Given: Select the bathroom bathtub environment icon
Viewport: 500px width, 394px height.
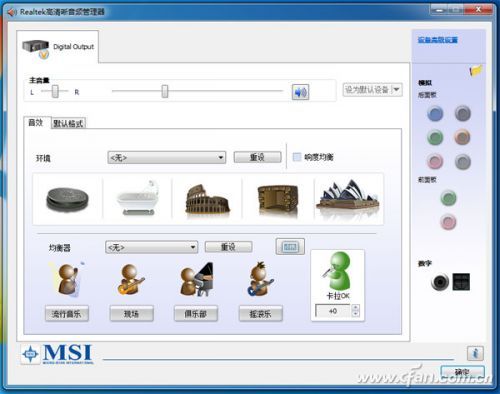Looking at the screenshot, I should point(137,198).
